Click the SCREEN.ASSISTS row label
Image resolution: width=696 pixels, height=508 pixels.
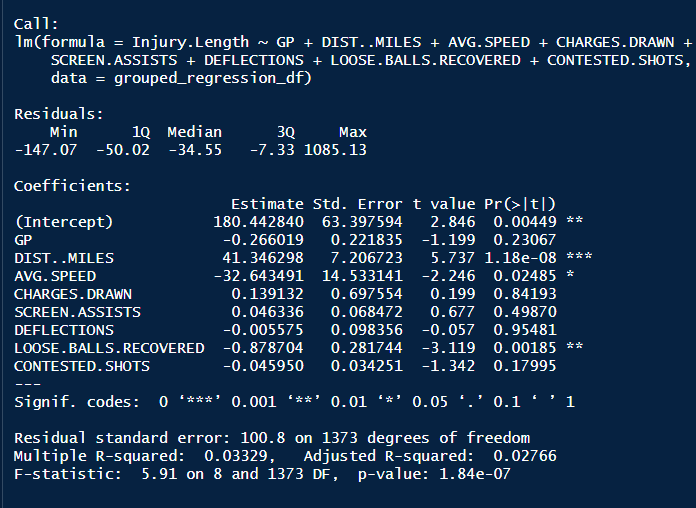coord(77,312)
